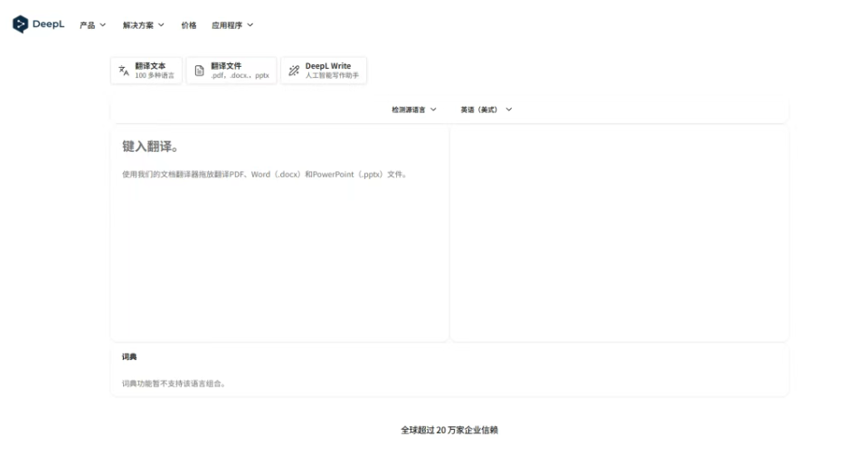
Task: Switch to the DeepL Write tab
Action: [x=324, y=71]
